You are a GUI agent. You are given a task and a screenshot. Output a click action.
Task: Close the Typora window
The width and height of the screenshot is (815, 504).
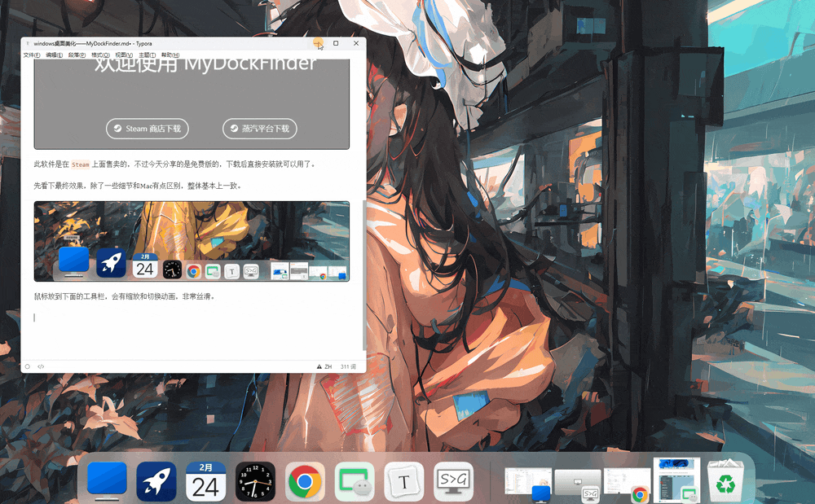(356, 43)
